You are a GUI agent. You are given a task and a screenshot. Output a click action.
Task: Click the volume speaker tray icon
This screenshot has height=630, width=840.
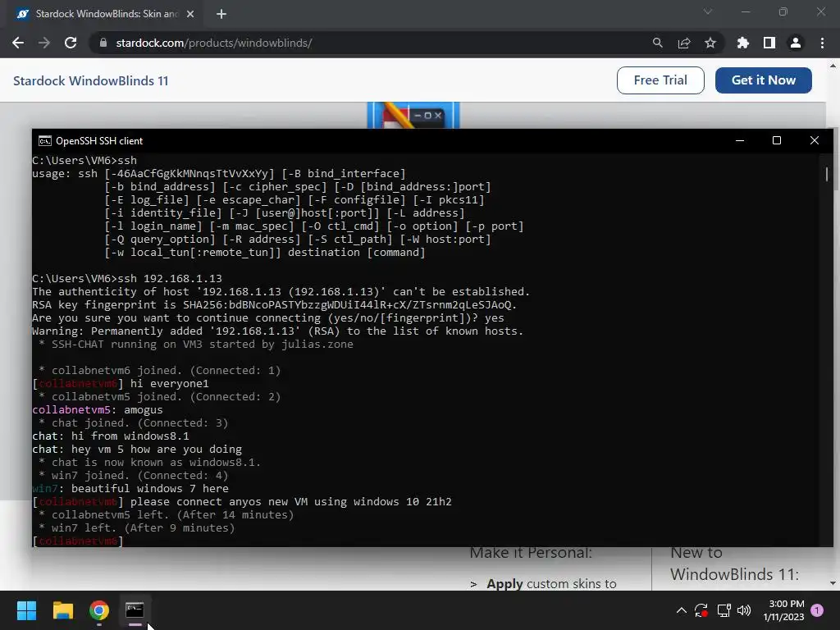pos(744,610)
